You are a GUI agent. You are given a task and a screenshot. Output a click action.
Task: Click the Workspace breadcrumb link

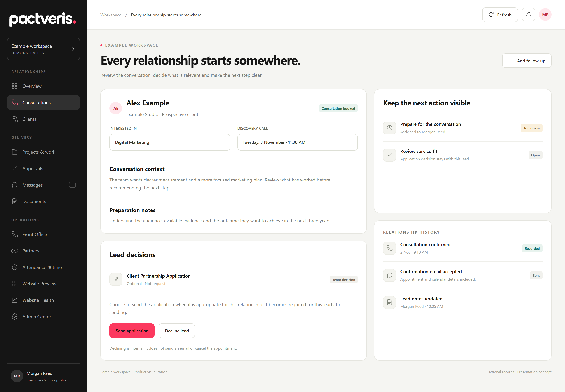click(111, 15)
